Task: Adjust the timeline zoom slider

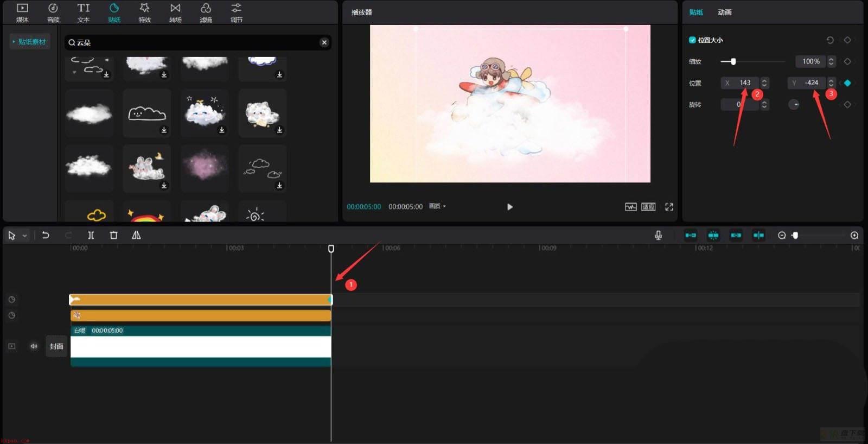Action: click(795, 235)
